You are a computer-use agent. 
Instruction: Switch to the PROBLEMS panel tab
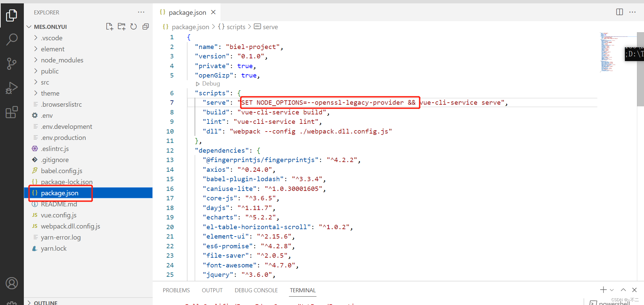tap(176, 290)
